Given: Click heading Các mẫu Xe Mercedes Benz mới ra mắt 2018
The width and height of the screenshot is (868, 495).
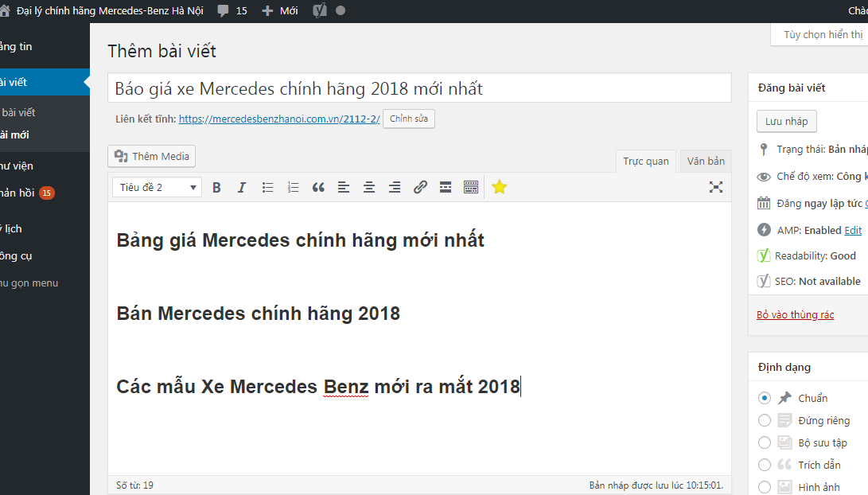Looking at the screenshot, I should pos(318,387).
